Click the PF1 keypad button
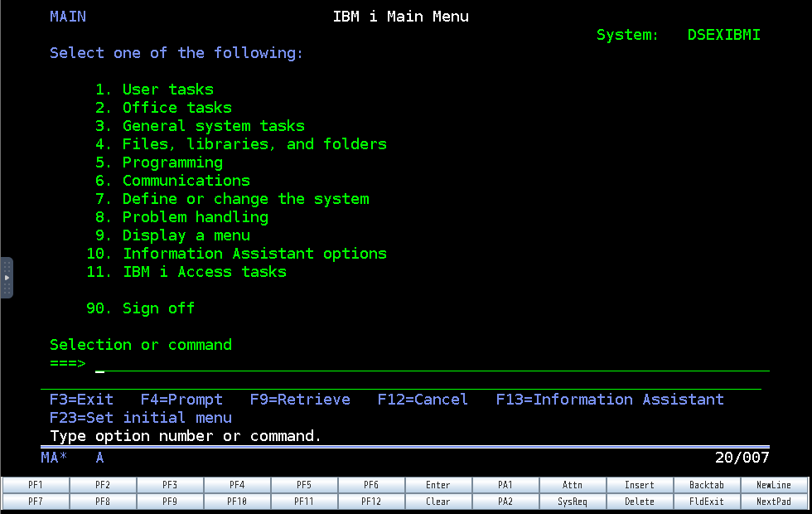The height and width of the screenshot is (514, 812). (36, 485)
